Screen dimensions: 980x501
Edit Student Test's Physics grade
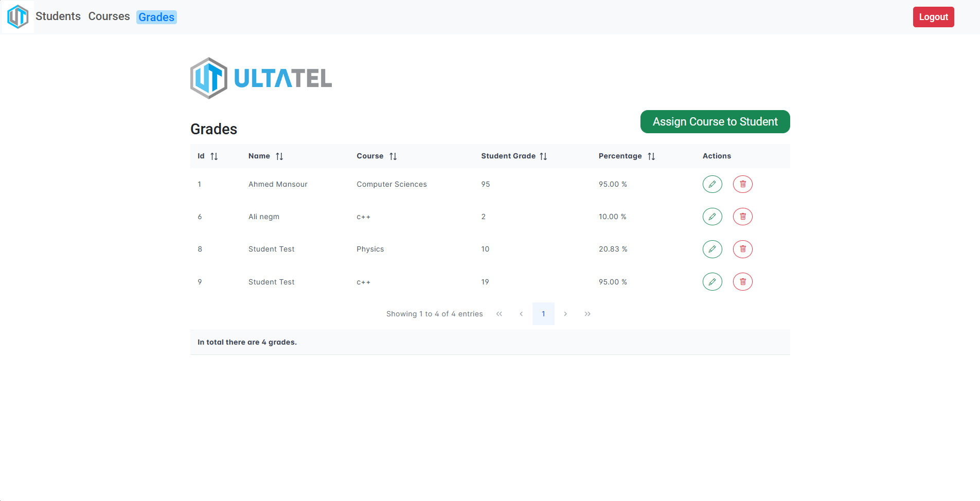coord(712,249)
